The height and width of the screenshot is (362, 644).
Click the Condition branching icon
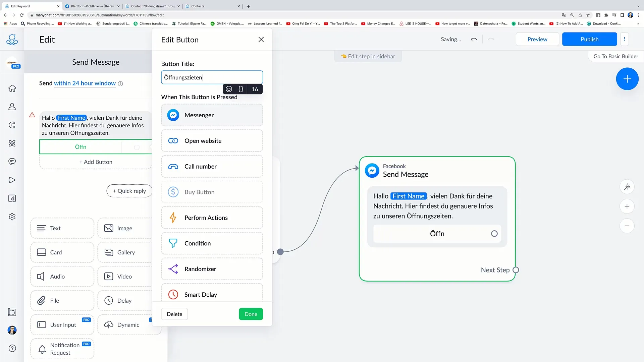coord(172,243)
